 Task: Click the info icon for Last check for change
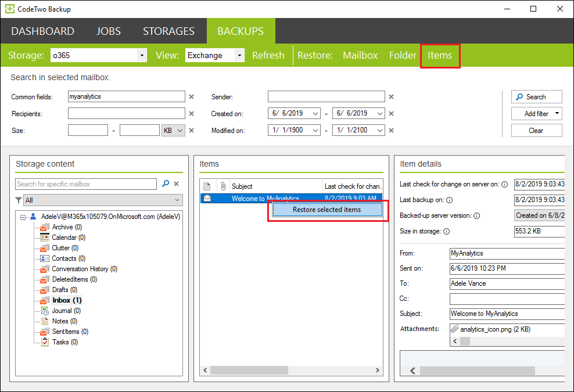pos(504,185)
